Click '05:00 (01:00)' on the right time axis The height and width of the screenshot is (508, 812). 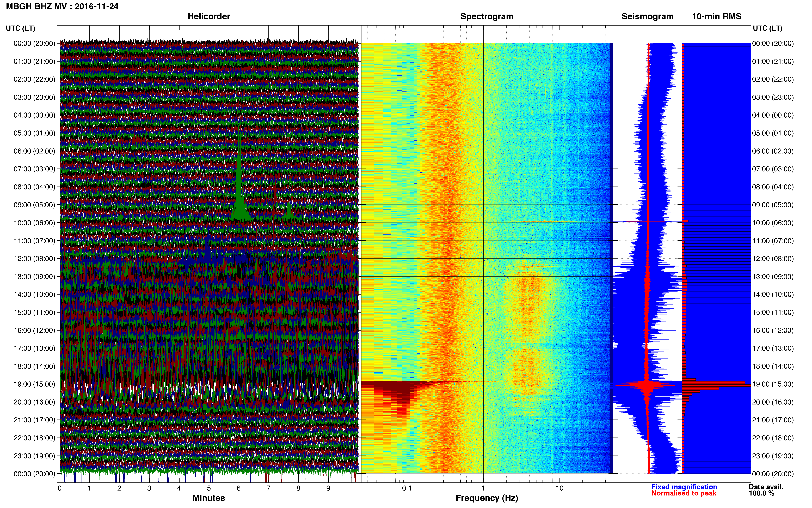[x=773, y=133]
